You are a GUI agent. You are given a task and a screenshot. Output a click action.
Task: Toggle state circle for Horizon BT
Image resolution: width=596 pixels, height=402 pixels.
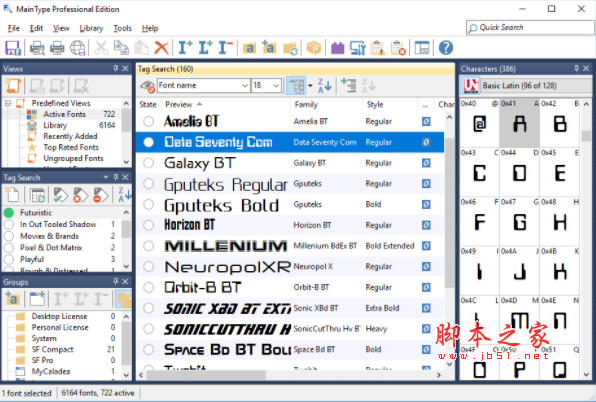tap(149, 225)
